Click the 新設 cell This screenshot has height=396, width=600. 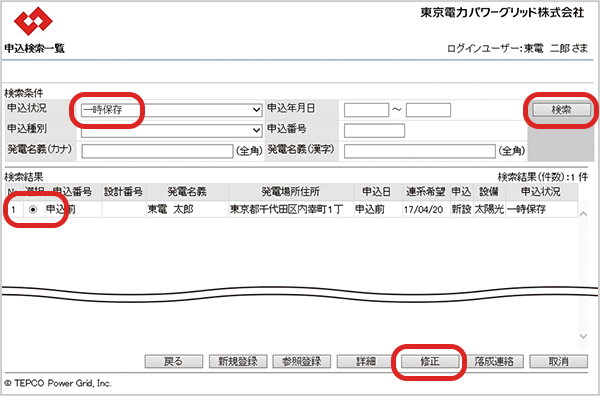coord(461,209)
